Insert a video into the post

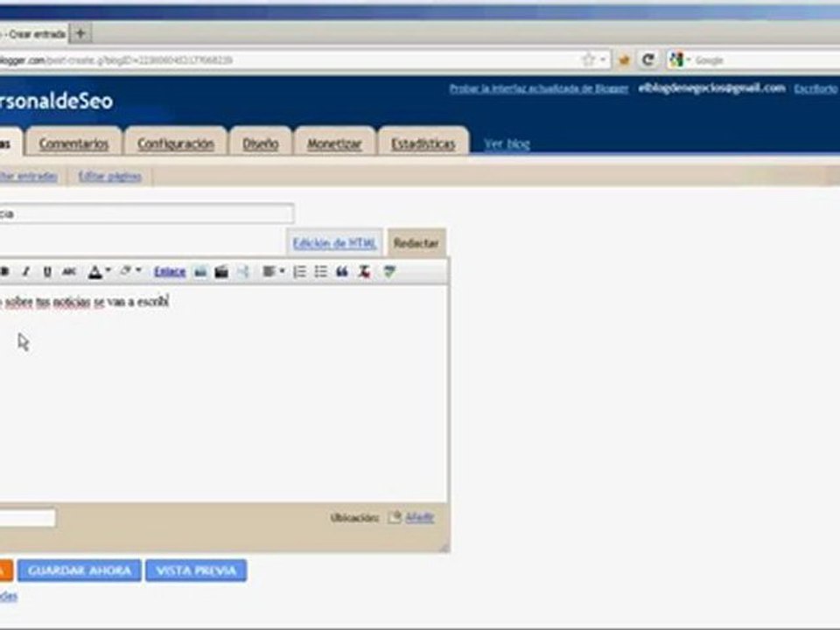[221, 272]
